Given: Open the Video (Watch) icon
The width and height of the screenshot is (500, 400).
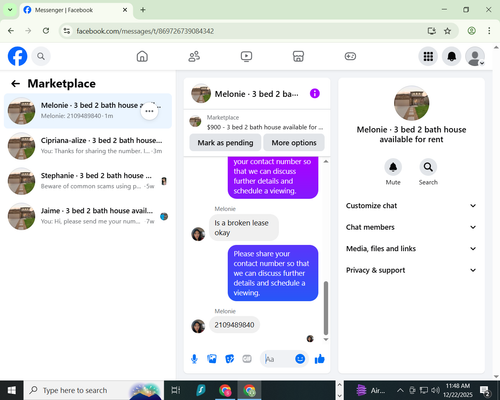Looking at the screenshot, I should pyautogui.click(x=246, y=56).
